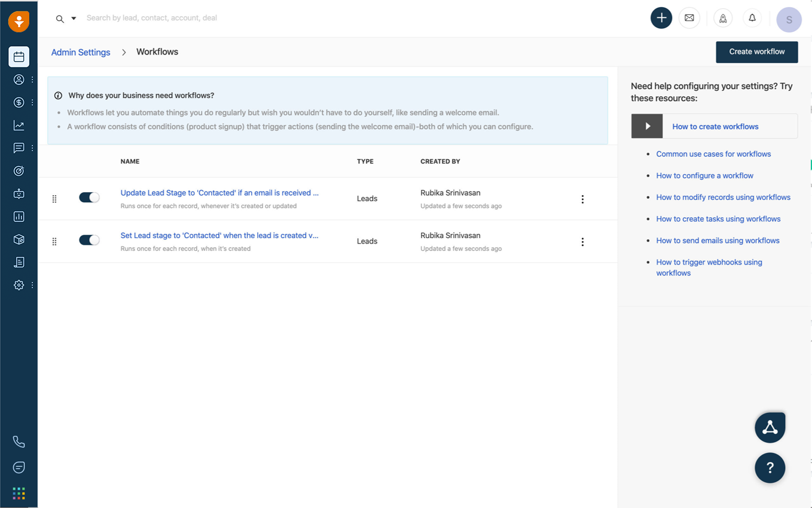Play the 'How to create workflows' video
This screenshot has width=812, height=508.
(647, 126)
